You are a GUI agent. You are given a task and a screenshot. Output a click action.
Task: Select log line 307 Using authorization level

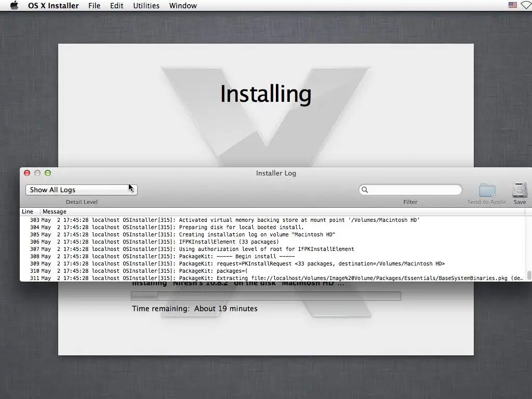click(272, 249)
